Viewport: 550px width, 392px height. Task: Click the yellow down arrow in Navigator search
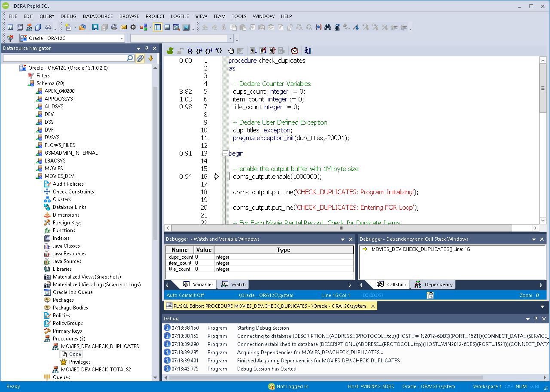click(x=150, y=58)
